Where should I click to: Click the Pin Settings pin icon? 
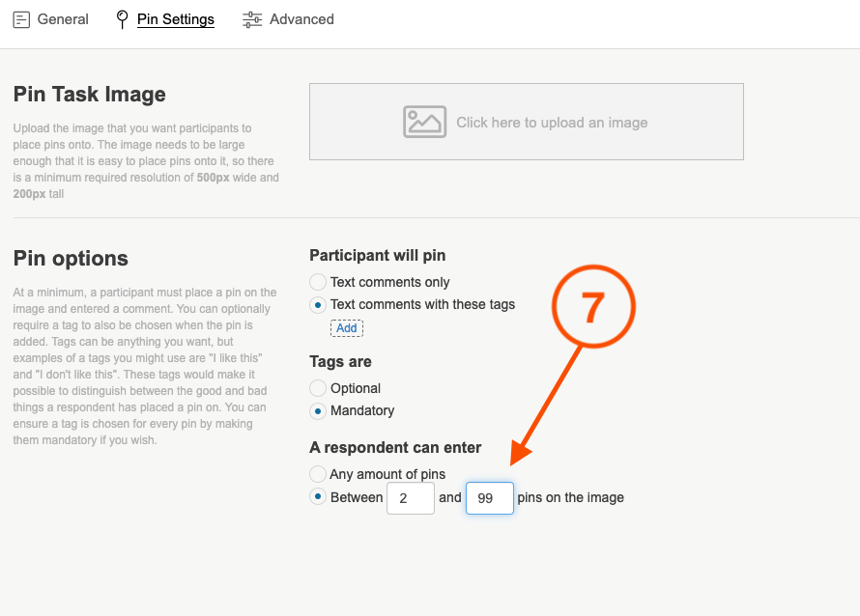tap(122, 19)
